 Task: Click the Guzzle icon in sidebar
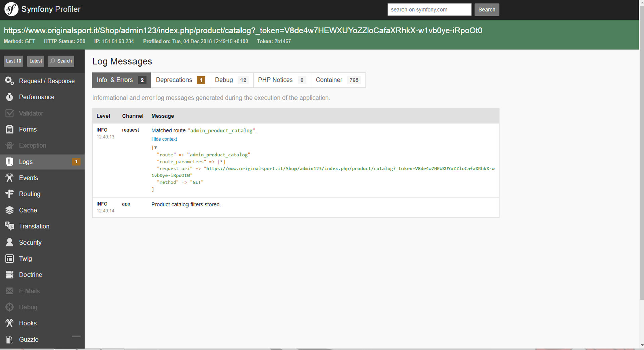tap(9, 339)
